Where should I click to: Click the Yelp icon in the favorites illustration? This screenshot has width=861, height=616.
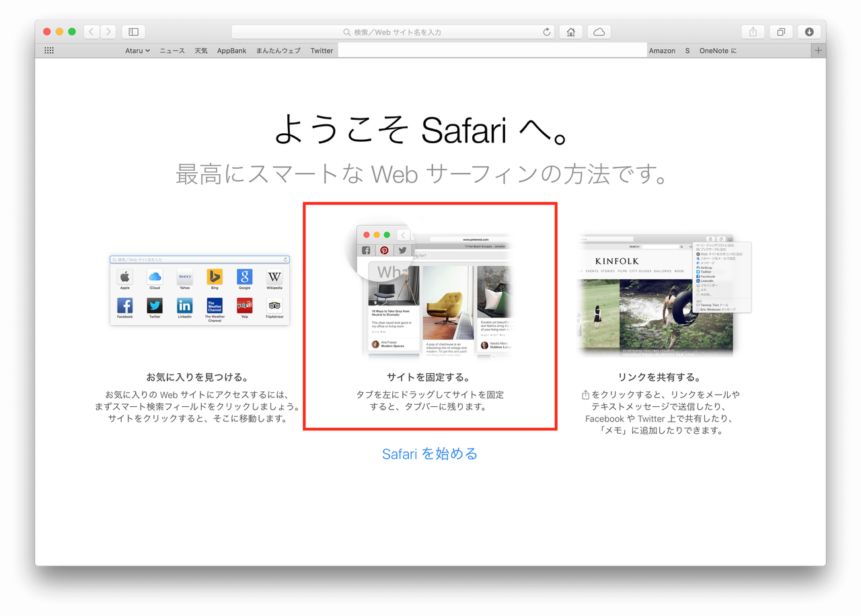coord(245,306)
